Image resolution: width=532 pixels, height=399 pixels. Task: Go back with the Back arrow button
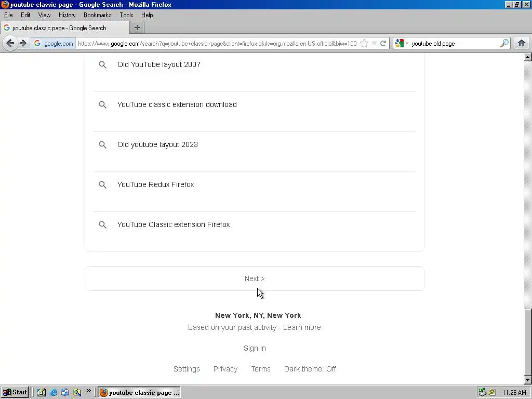[x=10, y=44]
